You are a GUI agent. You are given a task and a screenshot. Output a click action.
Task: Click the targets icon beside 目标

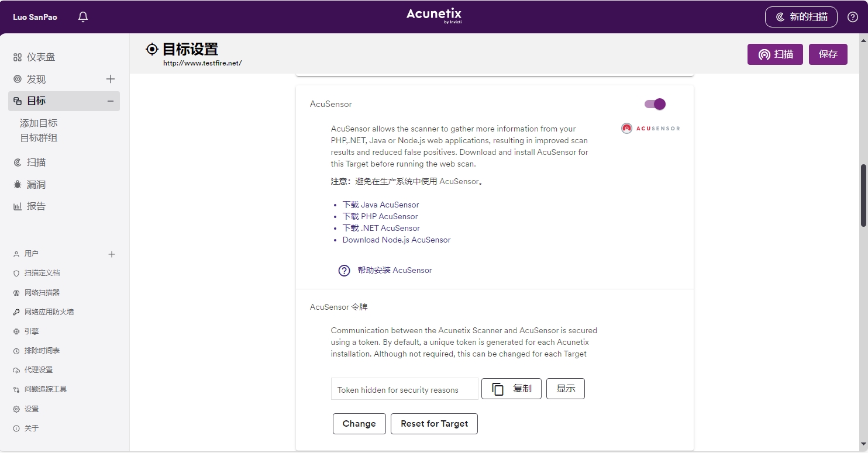[18, 101]
